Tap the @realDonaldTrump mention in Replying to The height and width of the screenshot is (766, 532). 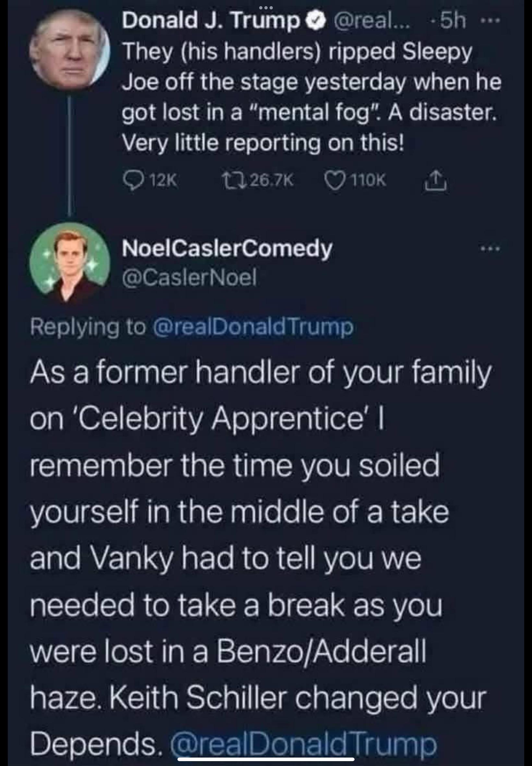[253, 327]
